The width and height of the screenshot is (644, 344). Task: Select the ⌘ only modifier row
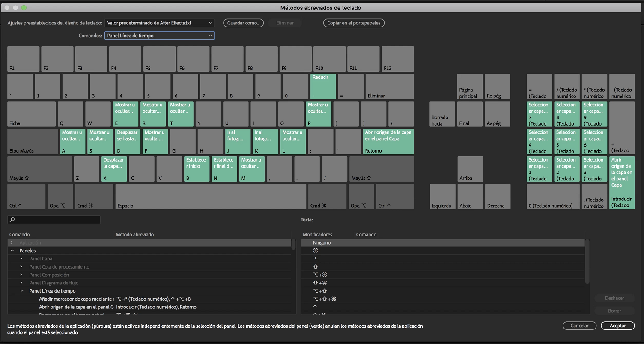tap(443, 251)
